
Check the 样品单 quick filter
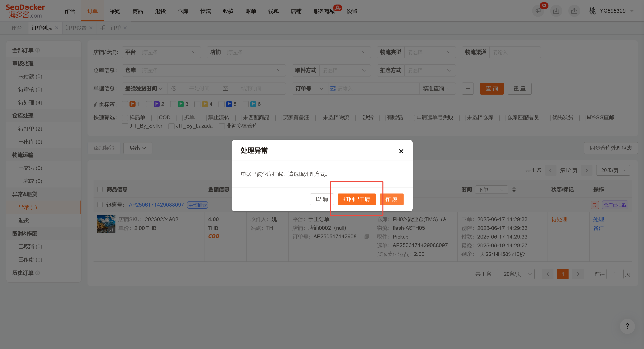coord(125,118)
